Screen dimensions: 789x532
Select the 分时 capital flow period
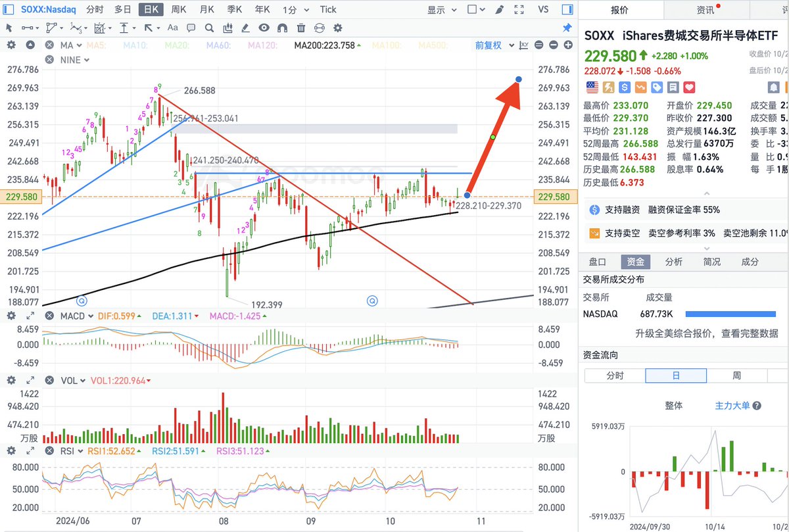click(615, 375)
